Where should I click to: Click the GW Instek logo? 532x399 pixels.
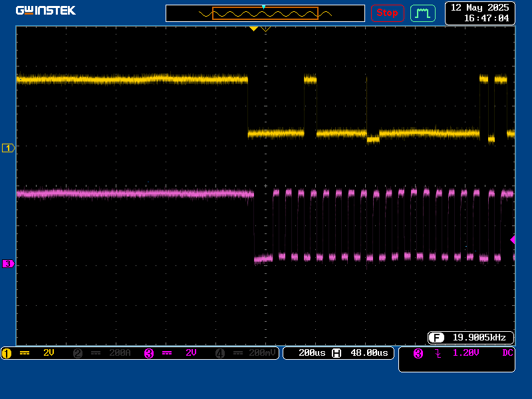pyautogui.click(x=46, y=11)
